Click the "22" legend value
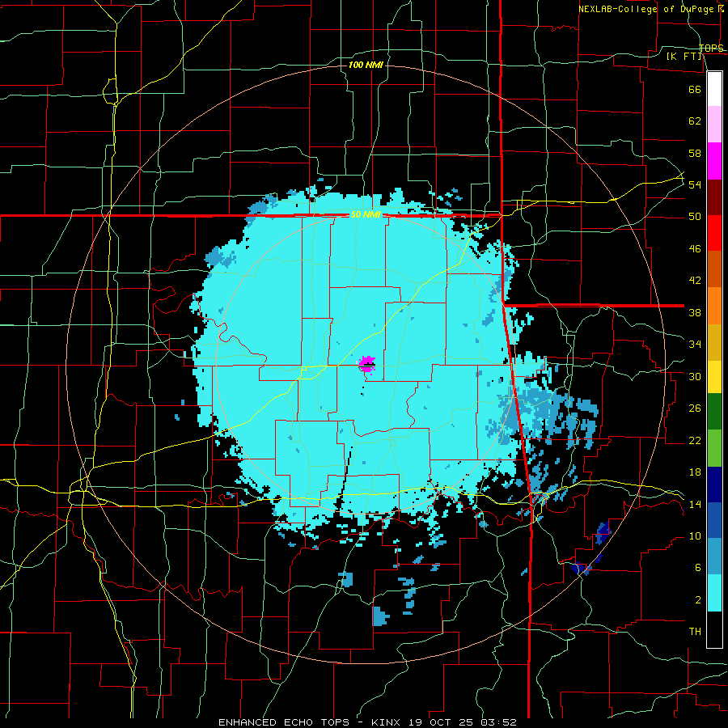Screen dimensions: 728x728 pyautogui.click(x=695, y=441)
